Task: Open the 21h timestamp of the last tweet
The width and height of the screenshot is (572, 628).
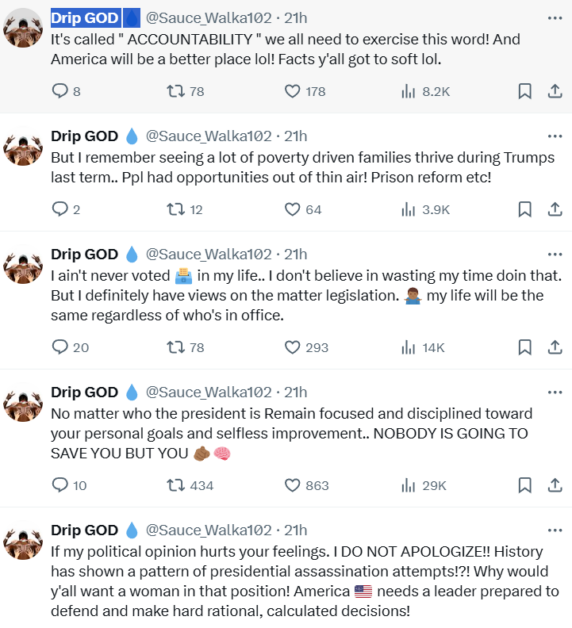Action: [x=296, y=530]
